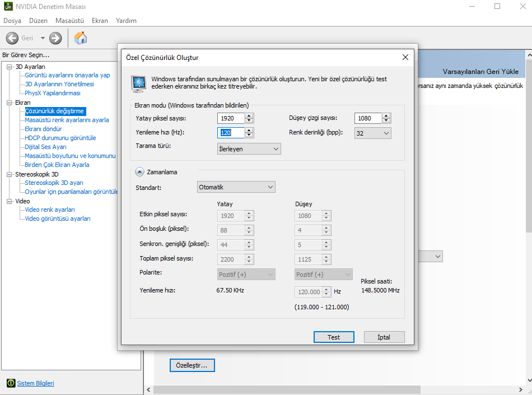Collapse the 3D Ayarları tree node
This screenshot has height=395, width=532.
click(x=10, y=67)
